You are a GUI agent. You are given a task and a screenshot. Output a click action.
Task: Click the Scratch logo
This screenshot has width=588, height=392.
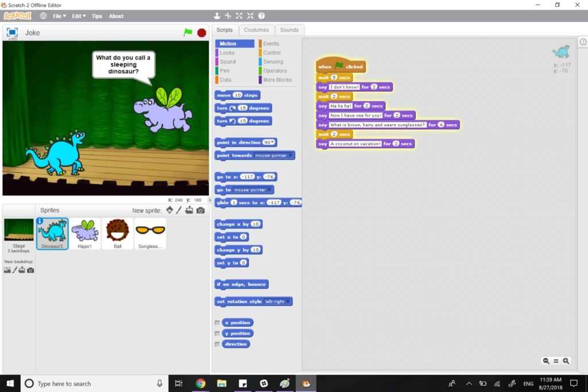18,15
